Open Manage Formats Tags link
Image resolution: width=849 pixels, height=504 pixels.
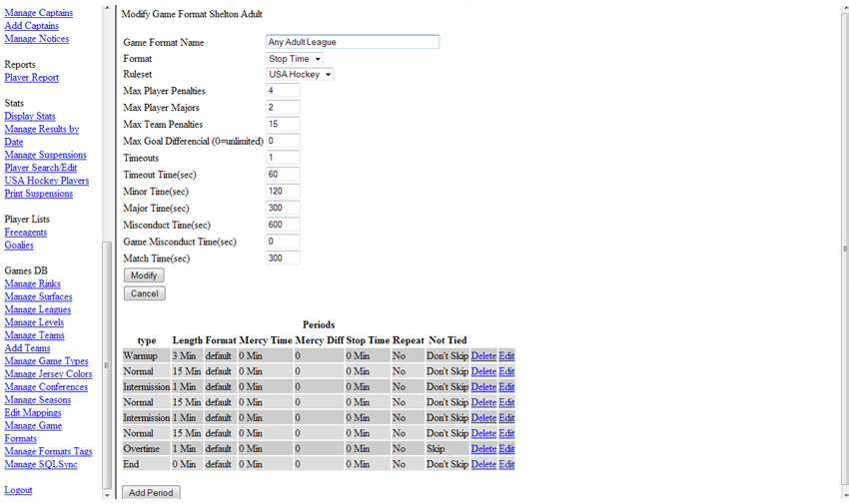(x=48, y=451)
